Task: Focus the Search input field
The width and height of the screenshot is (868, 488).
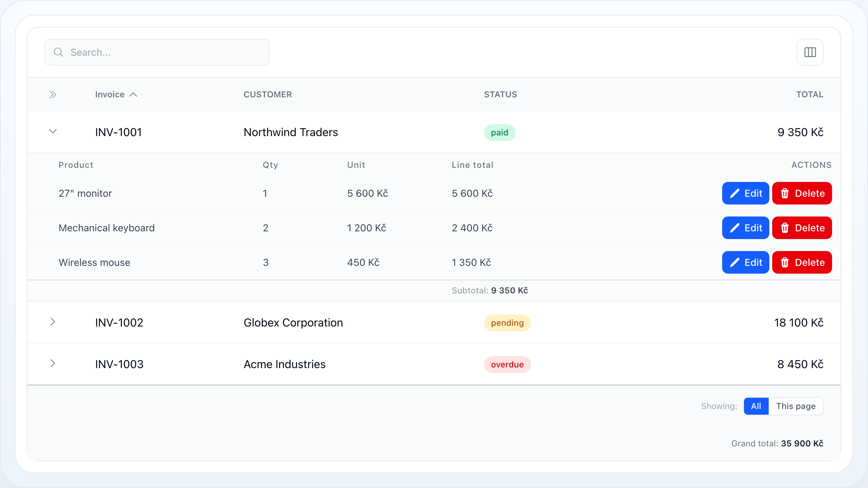Action: click(x=157, y=52)
